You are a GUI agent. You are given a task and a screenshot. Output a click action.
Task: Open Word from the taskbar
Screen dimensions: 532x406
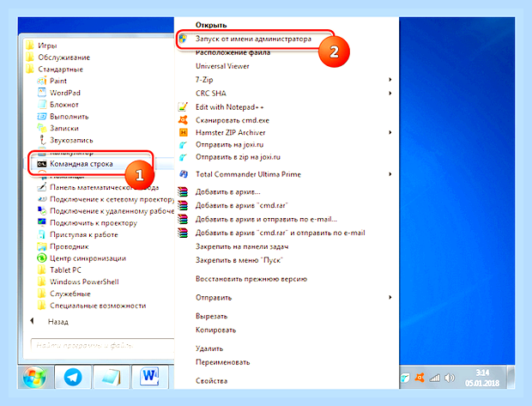click(149, 376)
